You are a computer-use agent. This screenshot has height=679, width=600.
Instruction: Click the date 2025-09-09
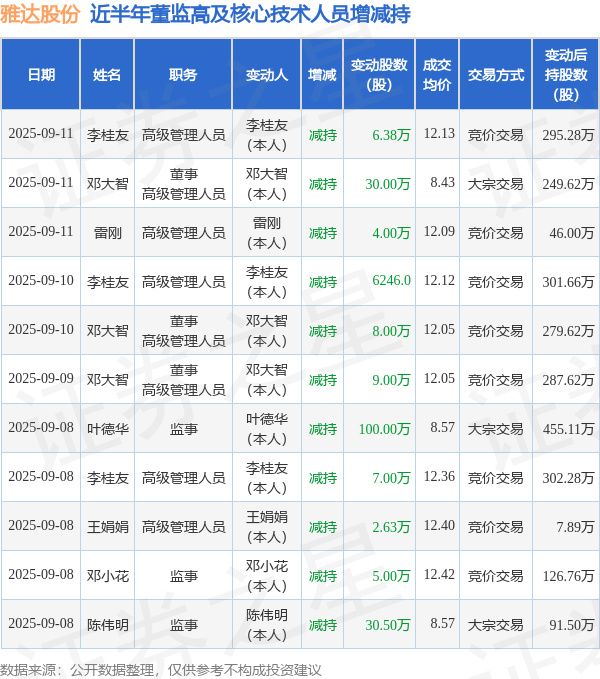tap(41, 378)
